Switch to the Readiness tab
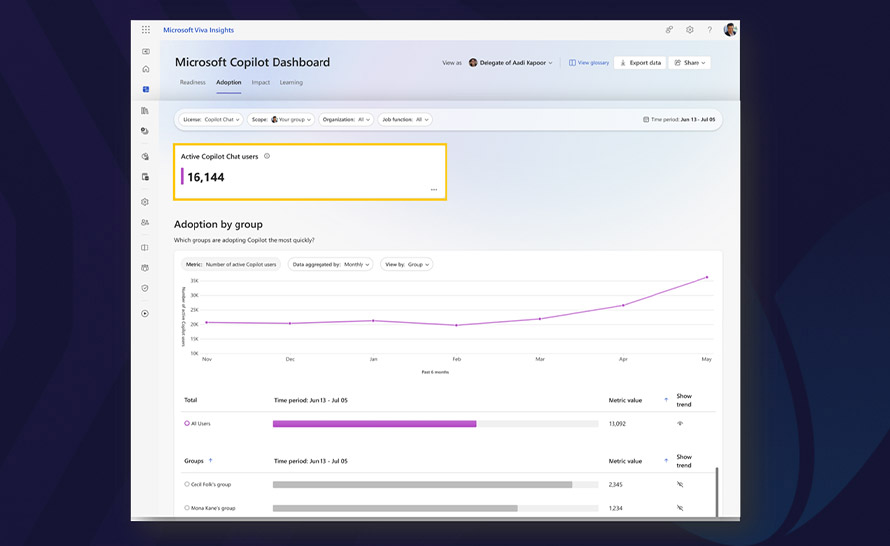The image size is (890, 546). (192, 82)
